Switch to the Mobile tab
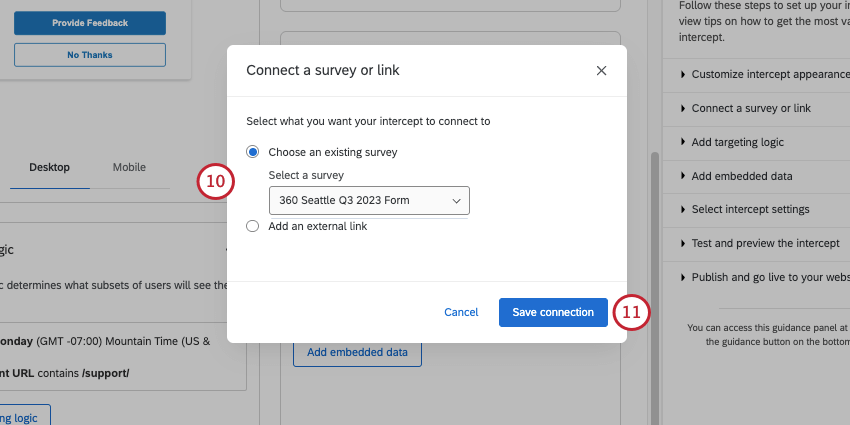The image size is (850, 425). [x=129, y=167]
